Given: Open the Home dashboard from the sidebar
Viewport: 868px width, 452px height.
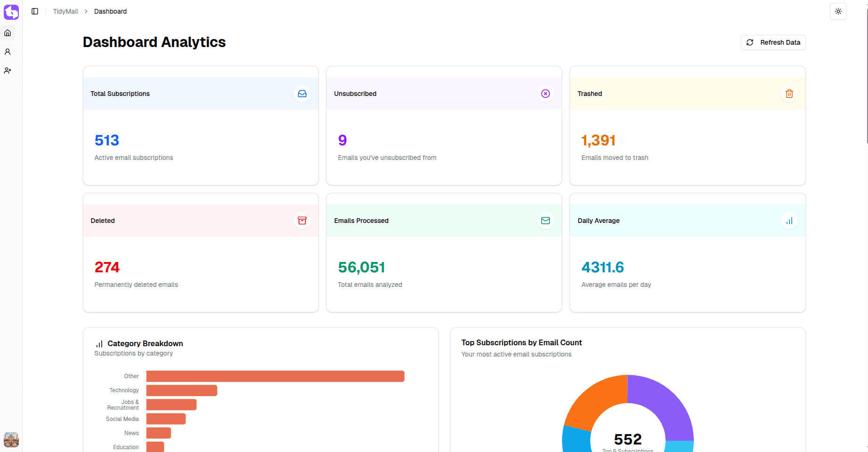Looking at the screenshot, I should [x=8, y=32].
